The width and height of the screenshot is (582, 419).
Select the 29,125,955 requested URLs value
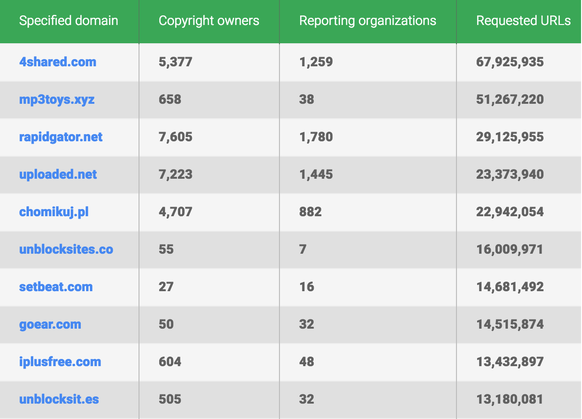(510, 137)
